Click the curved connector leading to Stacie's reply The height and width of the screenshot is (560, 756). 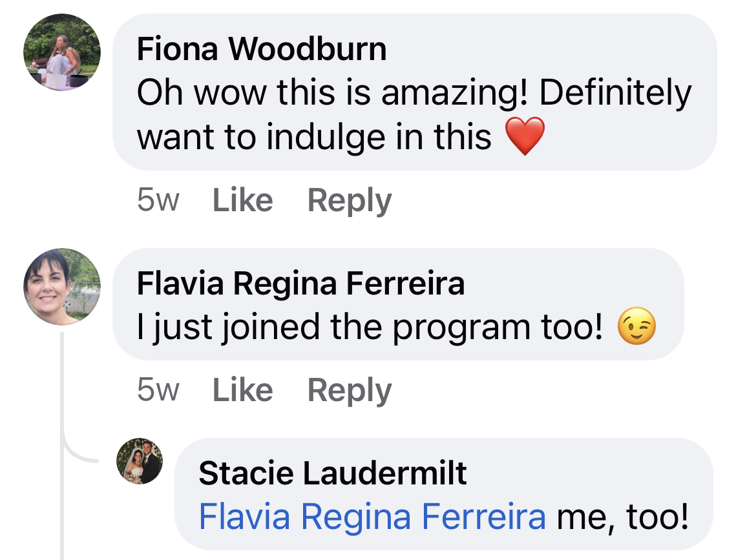coord(76,454)
